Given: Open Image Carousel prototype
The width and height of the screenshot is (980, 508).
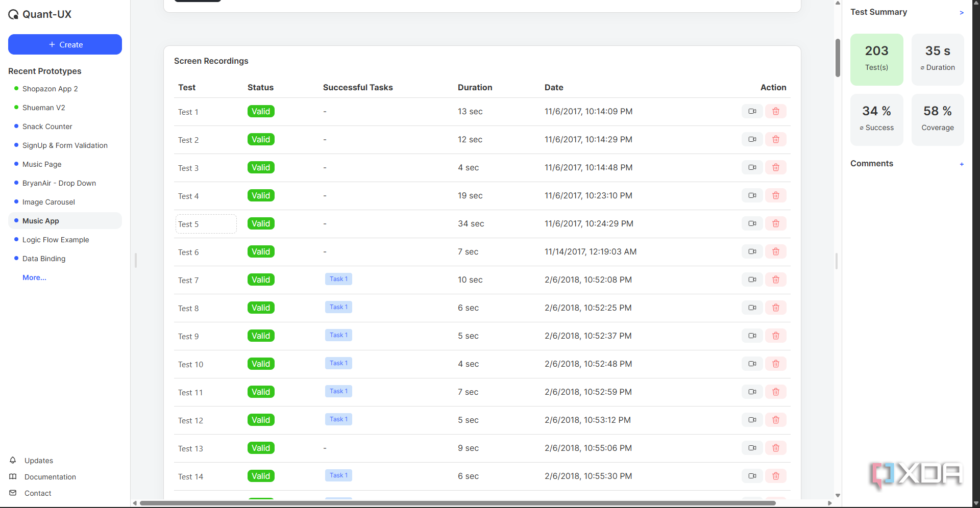Looking at the screenshot, I should 48,202.
